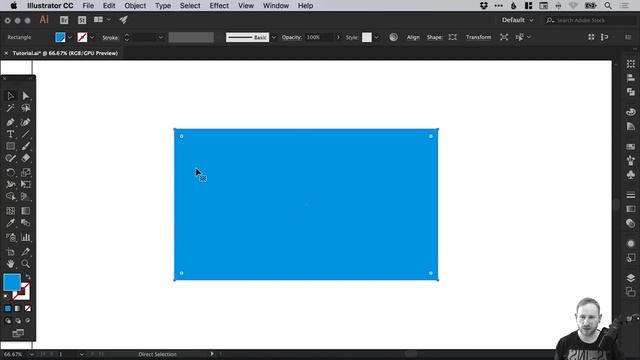
Task: Click the Align link in control bar
Action: click(413, 38)
